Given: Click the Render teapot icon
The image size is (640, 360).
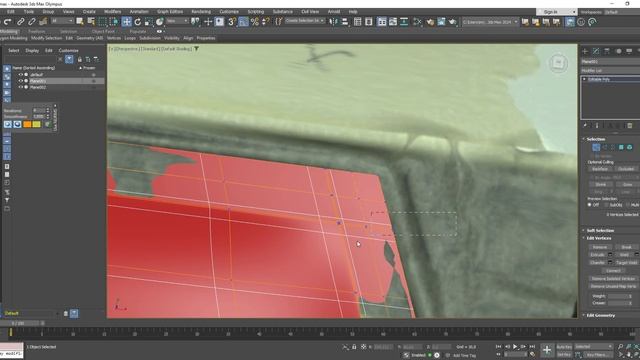Looking at the screenshot, I should point(452,22).
